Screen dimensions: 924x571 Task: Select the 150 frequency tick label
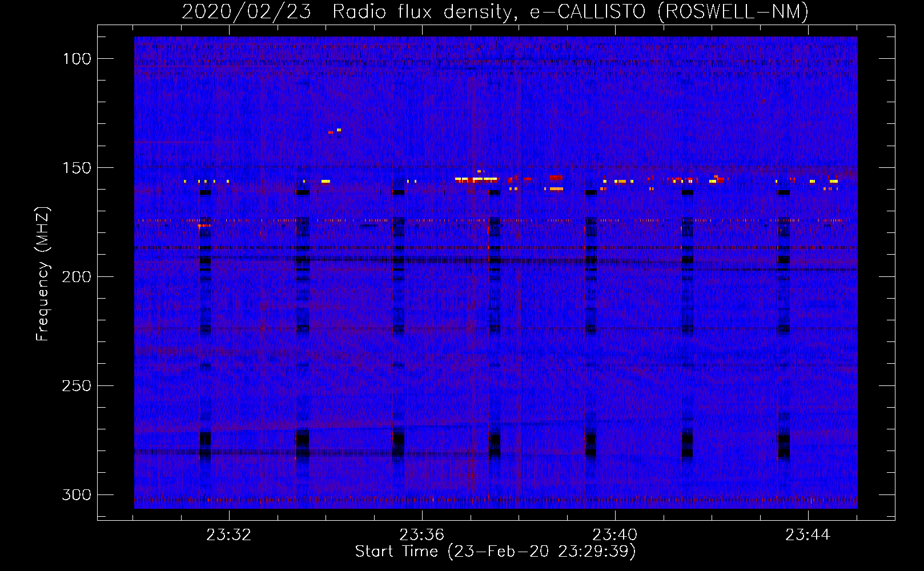77,168
